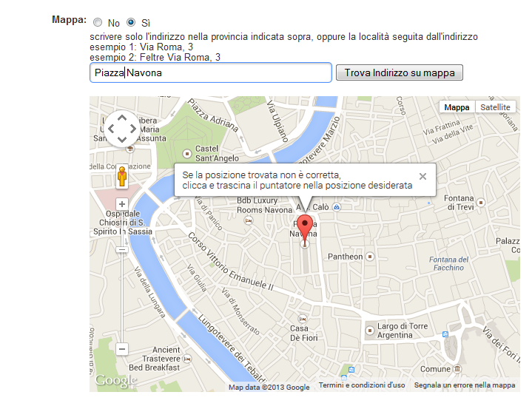Click the zoom slider handle

(122, 249)
